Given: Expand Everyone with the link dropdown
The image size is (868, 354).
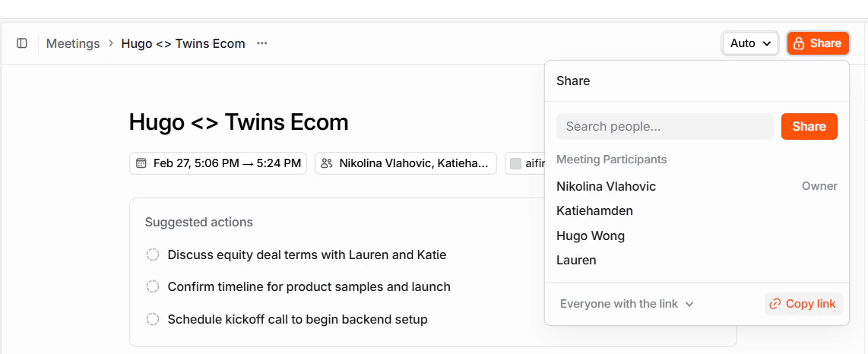Looking at the screenshot, I should pyautogui.click(x=626, y=304).
